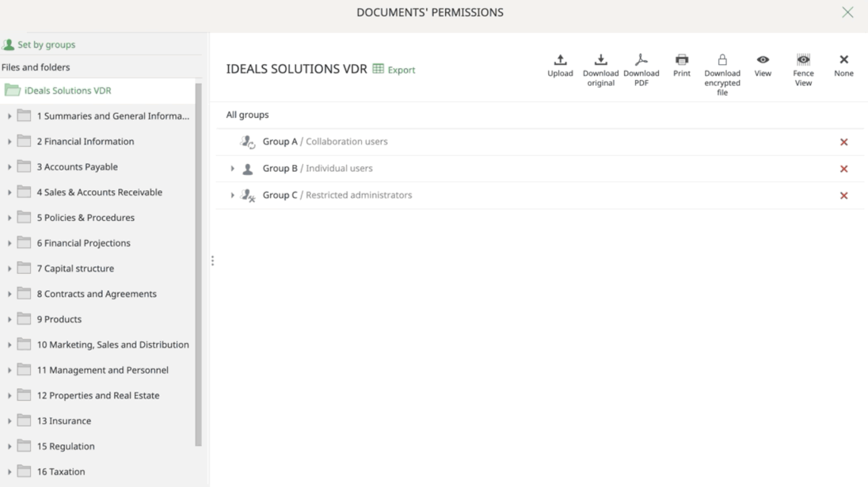Click the Download encrypted file lock icon
Image resolution: width=868 pixels, height=487 pixels.
point(722,60)
